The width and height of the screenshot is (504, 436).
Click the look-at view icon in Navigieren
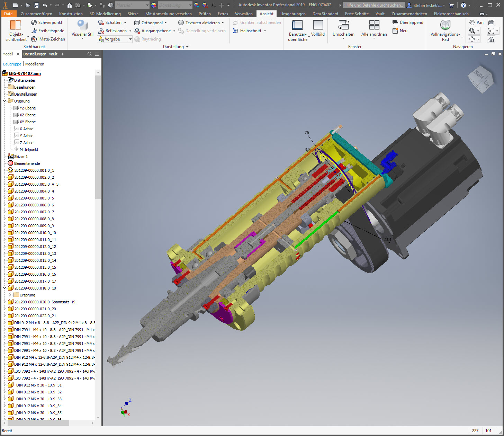click(491, 23)
